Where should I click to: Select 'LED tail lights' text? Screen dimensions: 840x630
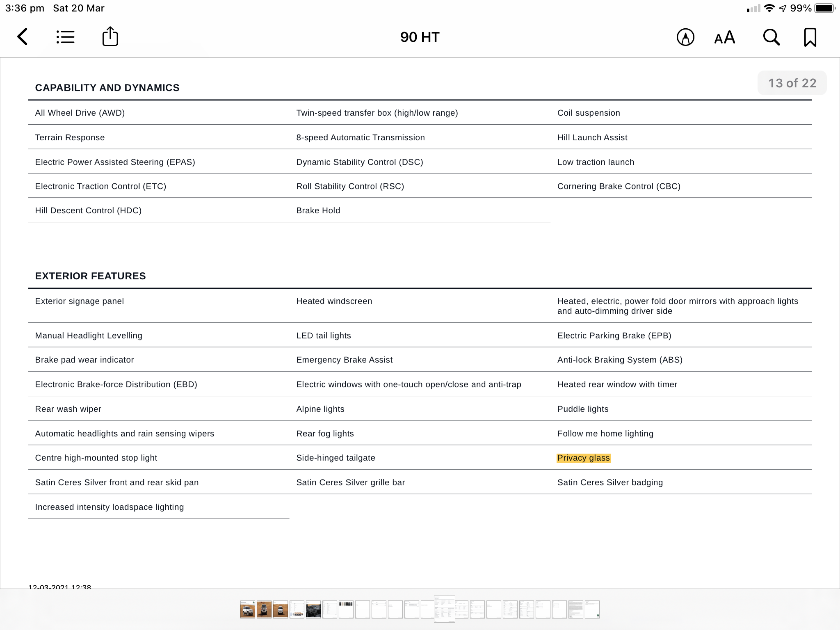(x=324, y=336)
